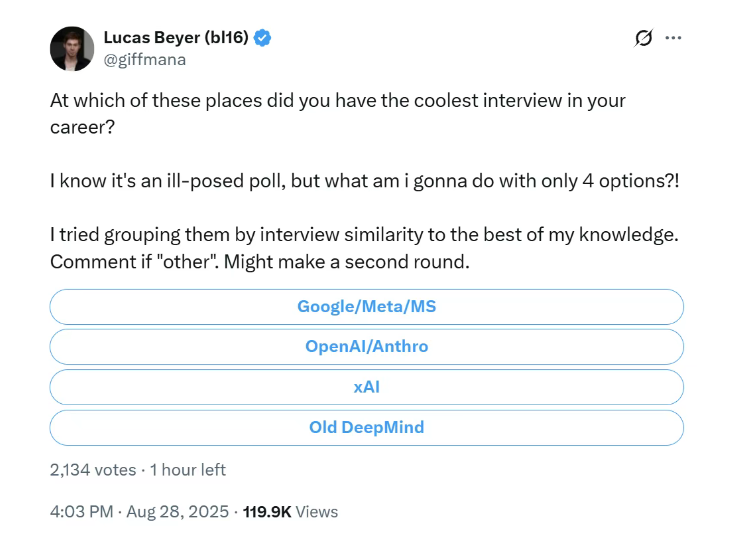
Task: Click the 2,134 votes count
Action: (x=93, y=470)
